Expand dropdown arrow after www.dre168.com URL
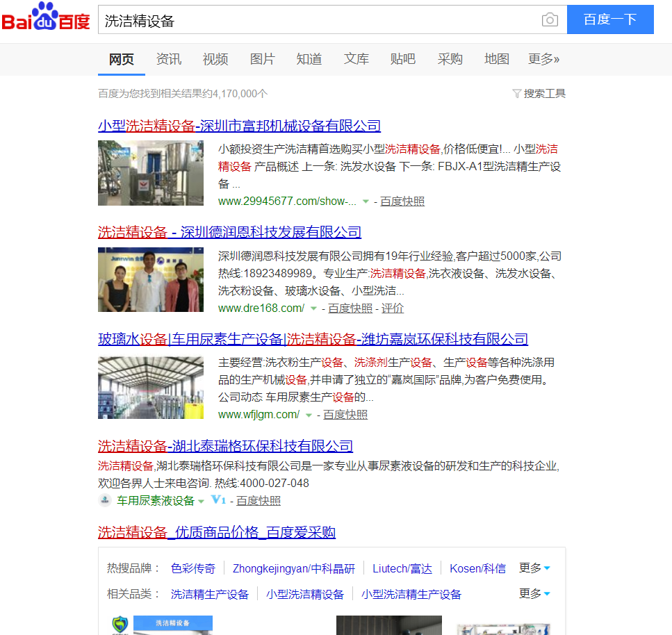The height and width of the screenshot is (635, 672). (313, 308)
